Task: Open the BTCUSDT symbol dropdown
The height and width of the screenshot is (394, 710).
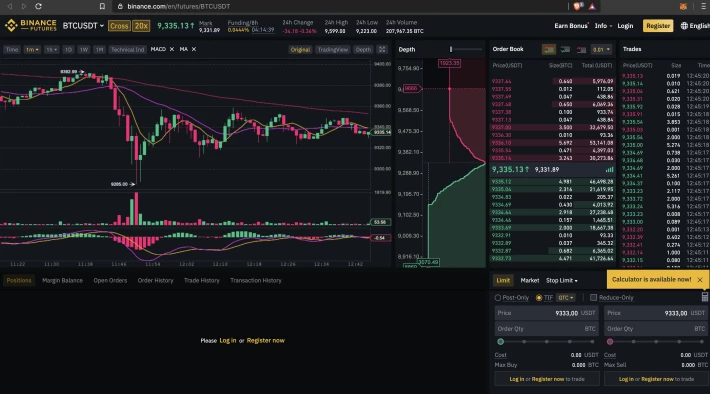Action: 83,26
